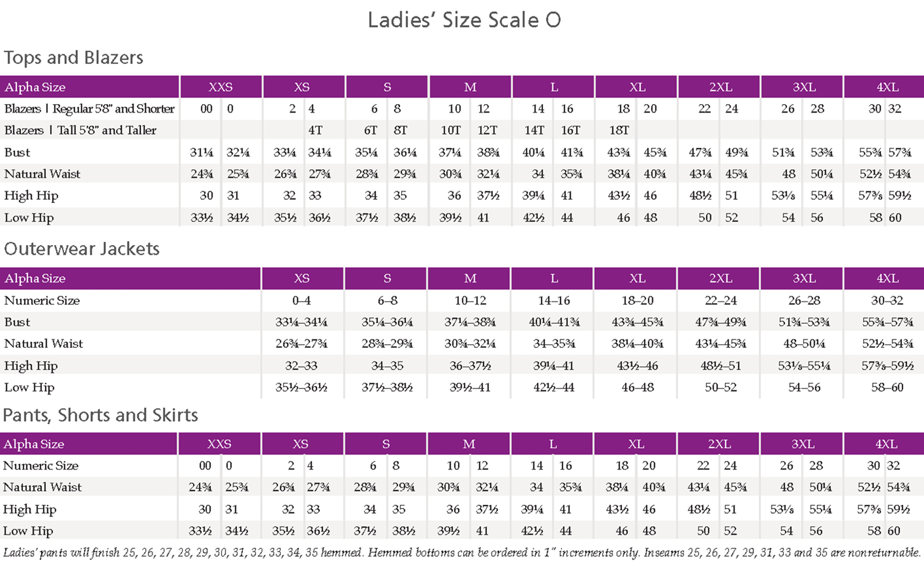
Task: Click the Blazers Tall 5'8" and Taller label
Action: click(80, 130)
